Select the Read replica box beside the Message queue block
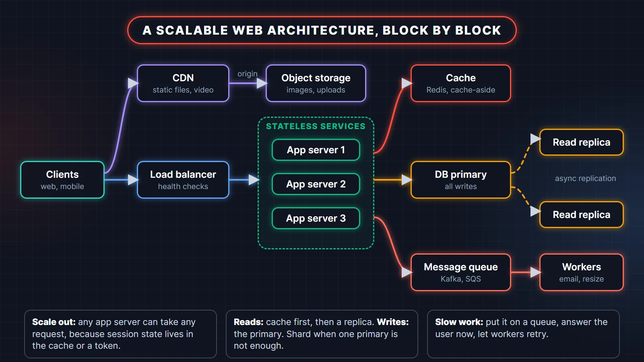This screenshot has height=362, width=644. (582, 214)
